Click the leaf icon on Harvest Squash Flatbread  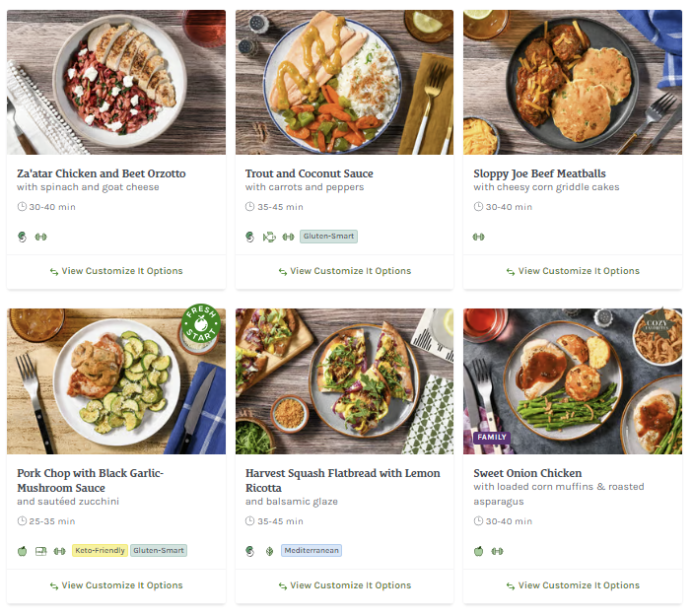[269, 551]
